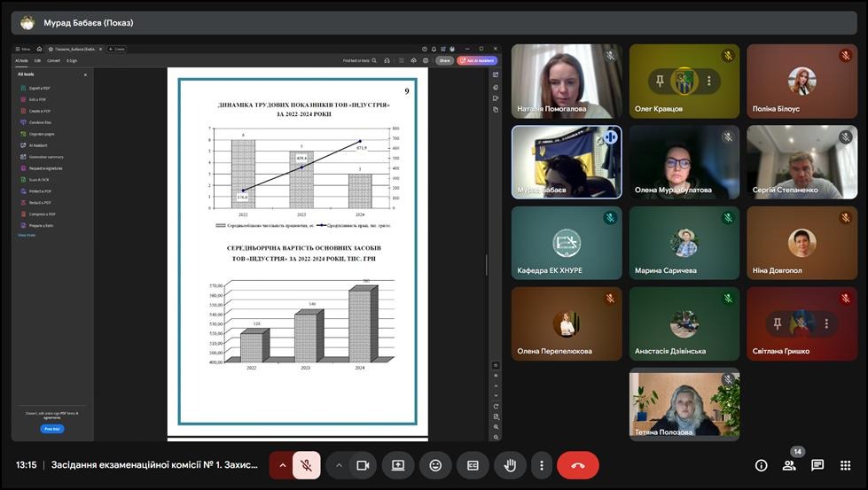The height and width of the screenshot is (490, 868).
Task: Toggle captions in the meeting toolbar
Action: tap(473, 465)
